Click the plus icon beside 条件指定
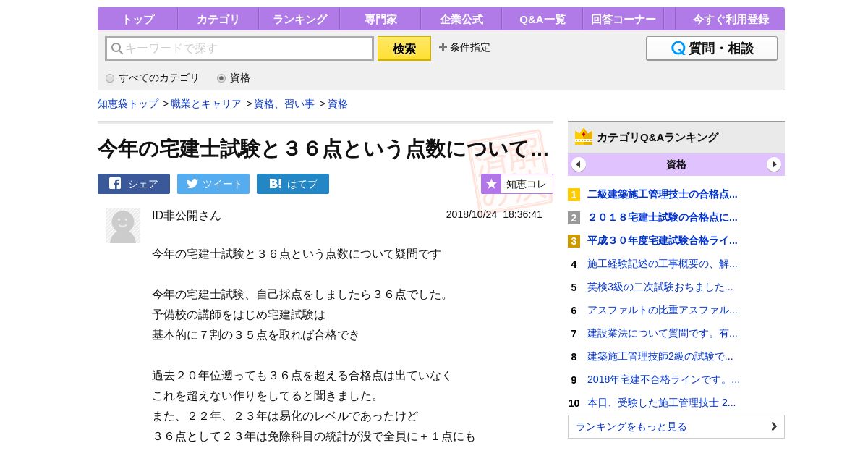This screenshot has width=868, height=456. point(443,48)
